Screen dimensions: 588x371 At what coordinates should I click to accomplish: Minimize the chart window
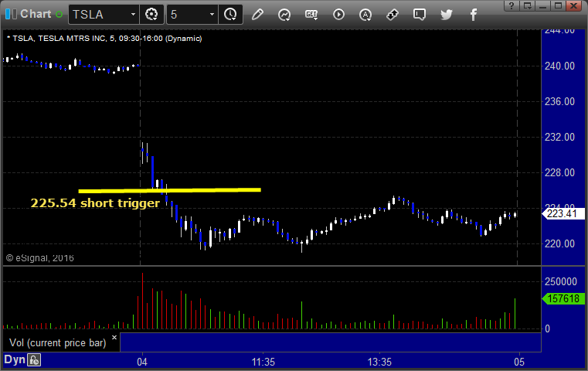click(x=542, y=5)
